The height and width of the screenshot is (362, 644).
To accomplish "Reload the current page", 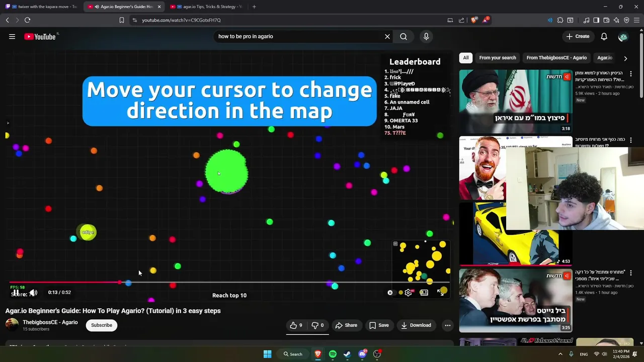I will pos(27,20).
